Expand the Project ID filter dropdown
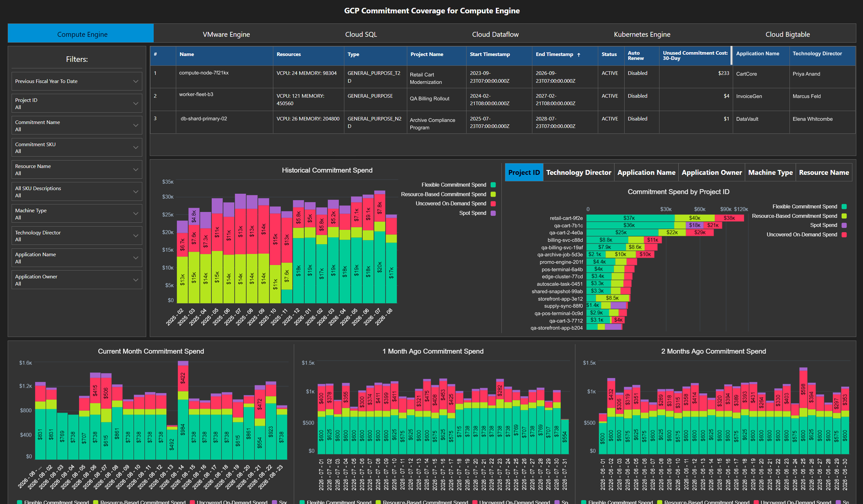Image resolution: width=863 pixels, height=504 pixels. [77, 103]
